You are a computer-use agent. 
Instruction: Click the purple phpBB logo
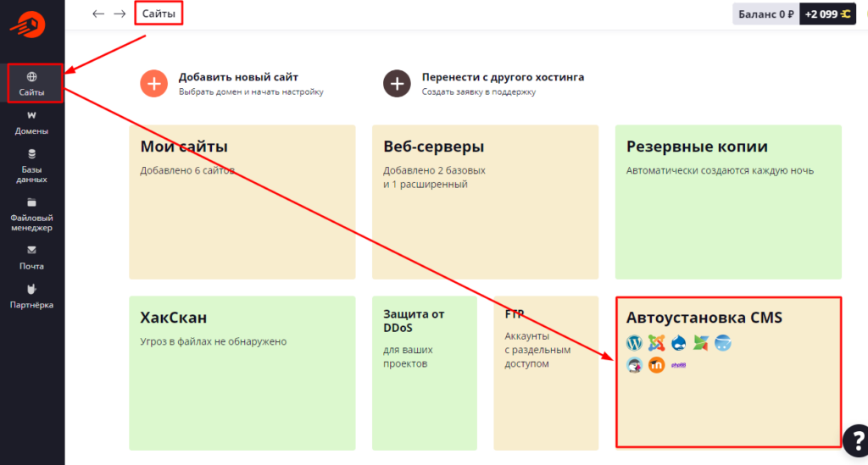tap(679, 365)
